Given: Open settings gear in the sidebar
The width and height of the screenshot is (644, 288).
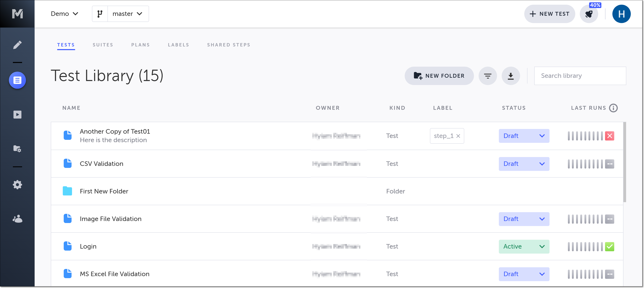Looking at the screenshot, I should (17, 185).
